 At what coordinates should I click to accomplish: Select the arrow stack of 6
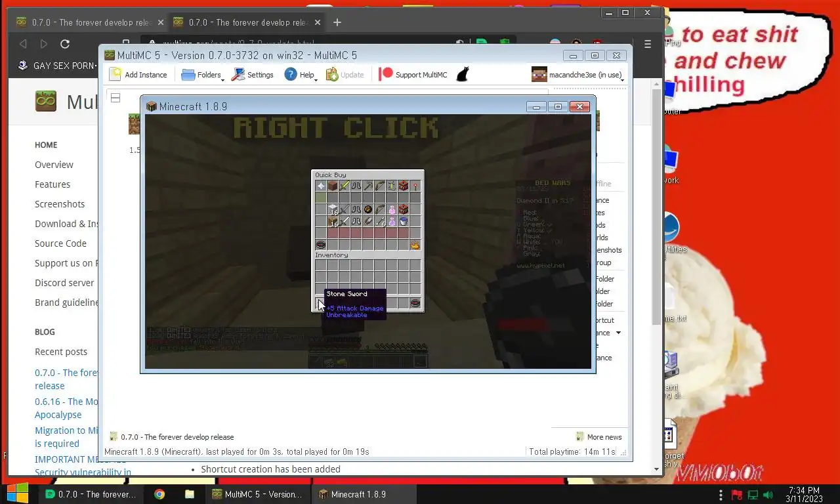(x=379, y=221)
